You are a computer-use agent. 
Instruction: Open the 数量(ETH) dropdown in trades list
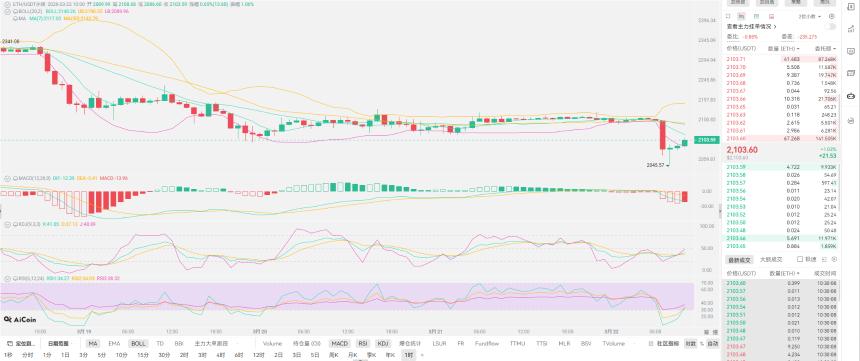[784, 273]
